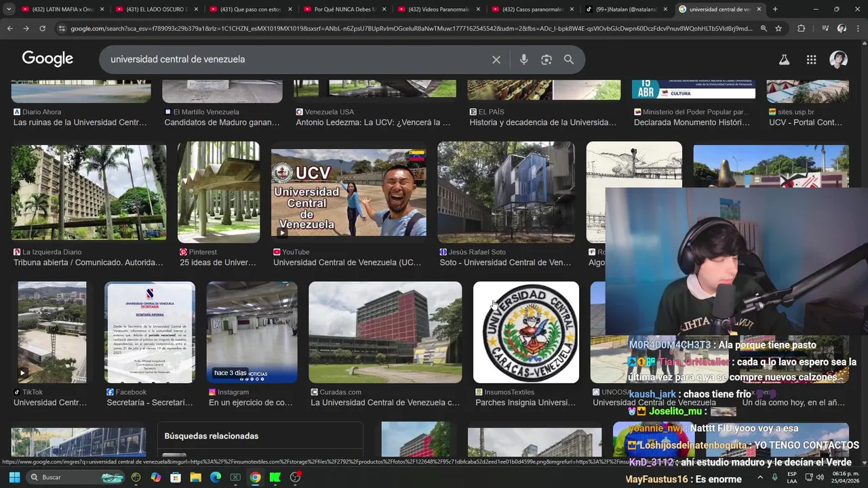Click the Google search input field
Viewport: 868px width, 488px height.
[x=298, y=59]
